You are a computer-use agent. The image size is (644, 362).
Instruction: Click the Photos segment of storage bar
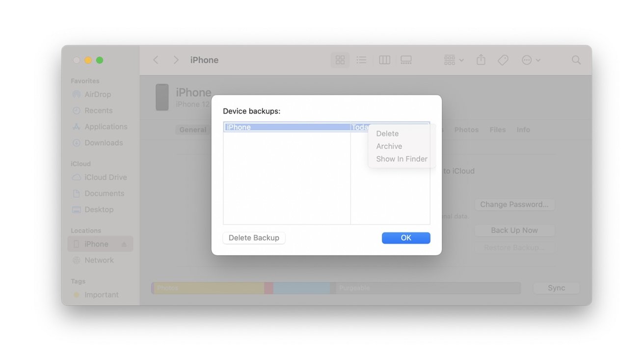click(x=210, y=288)
